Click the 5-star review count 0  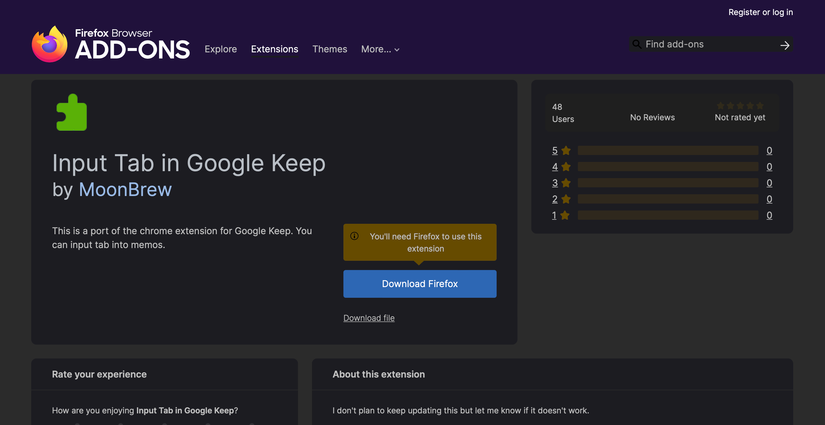pos(769,150)
